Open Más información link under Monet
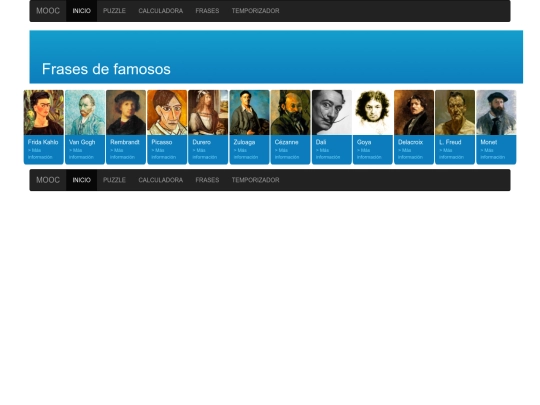Viewport: 540px width, 405px height. [x=492, y=154]
